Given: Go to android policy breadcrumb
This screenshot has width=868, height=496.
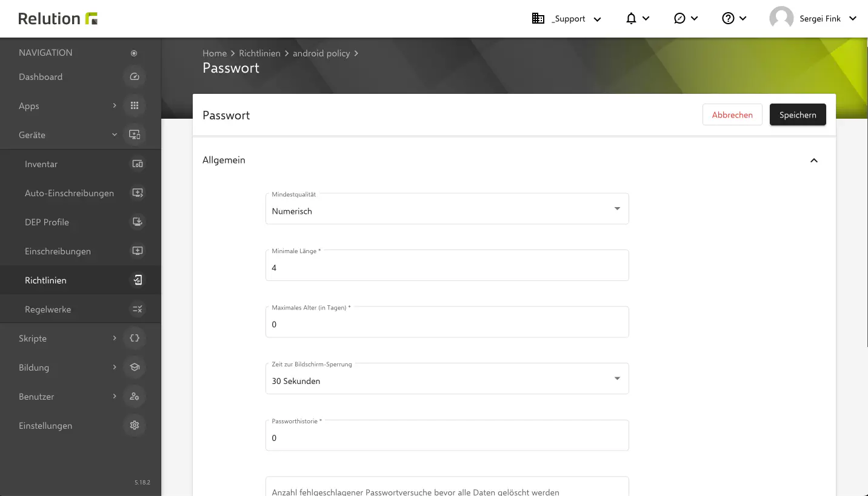Looking at the screenshot, I should [321, 53].
